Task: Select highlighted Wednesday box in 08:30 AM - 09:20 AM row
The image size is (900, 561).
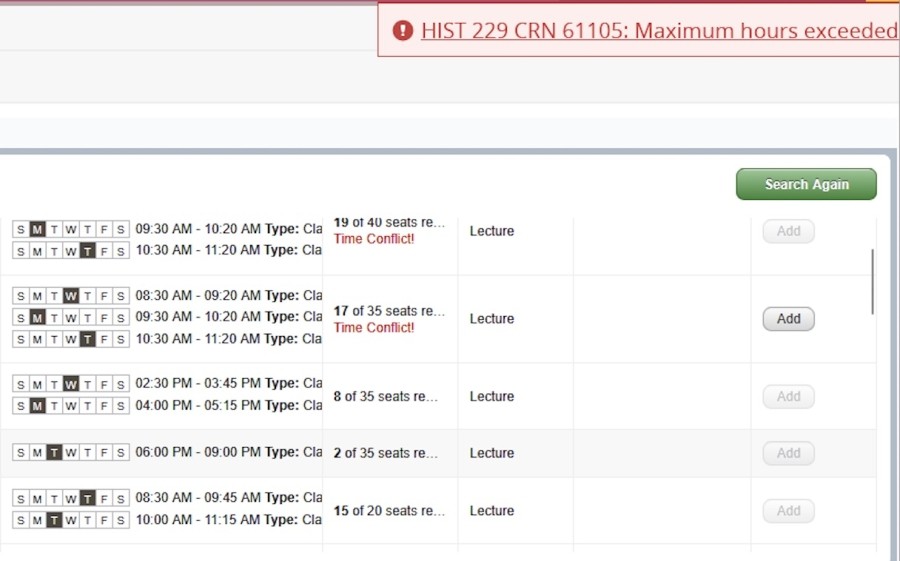Action: [x=71, y=296]
